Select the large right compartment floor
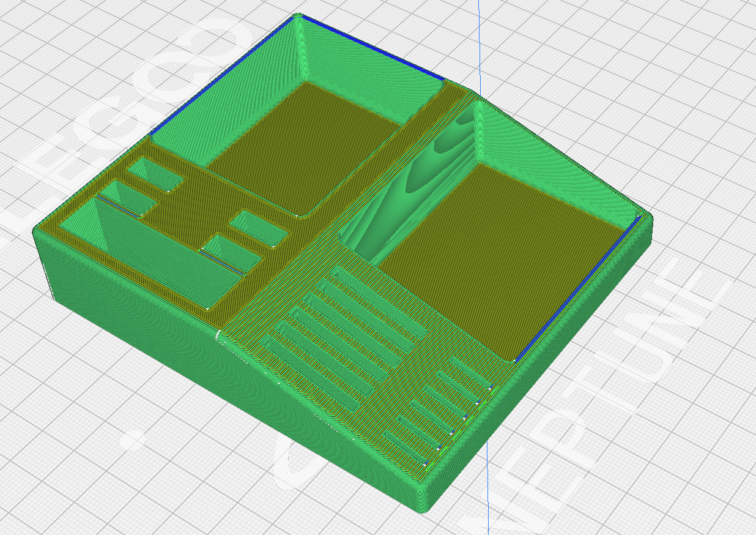Screen dimensions: 756x535 pos(508,257)
